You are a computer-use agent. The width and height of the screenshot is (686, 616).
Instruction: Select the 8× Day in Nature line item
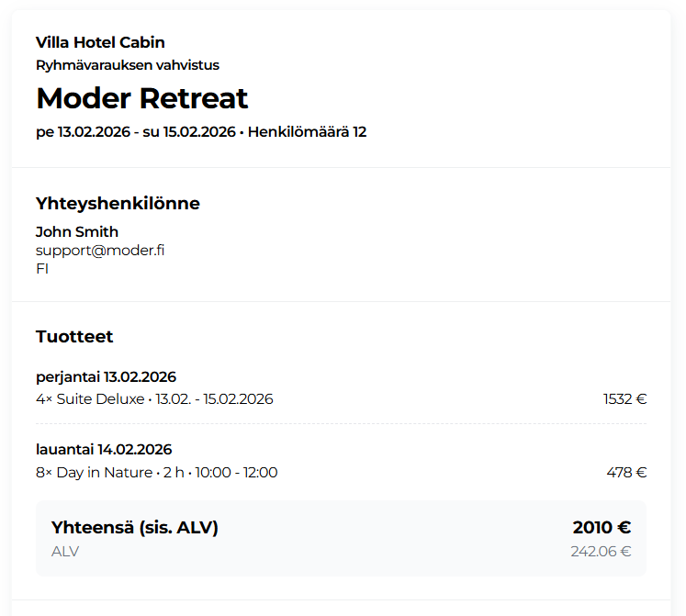coord(156,473)
